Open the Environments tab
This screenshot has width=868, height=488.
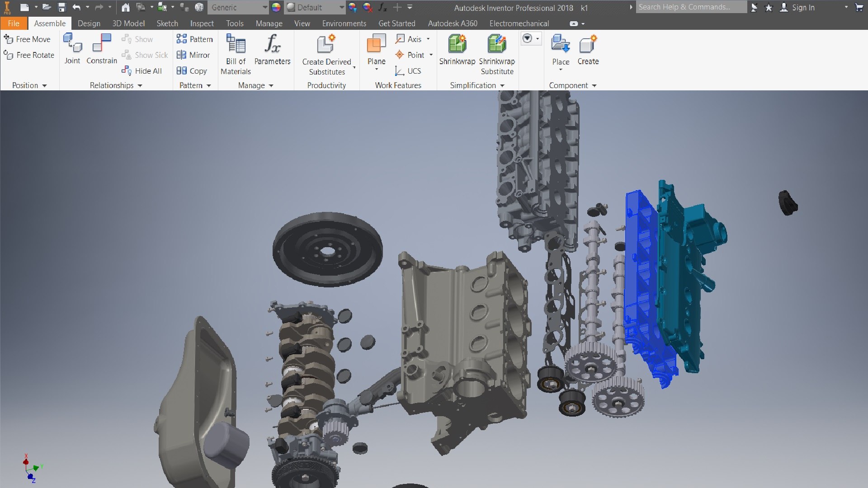[344, 23]
